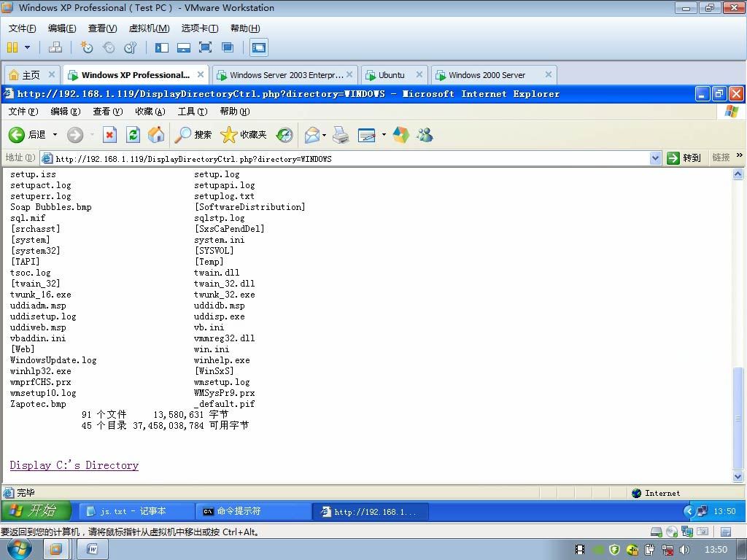This screenshot has height=560, width=747.
Task: Enter VMware full screen mode icon
Action: [205, 47]
